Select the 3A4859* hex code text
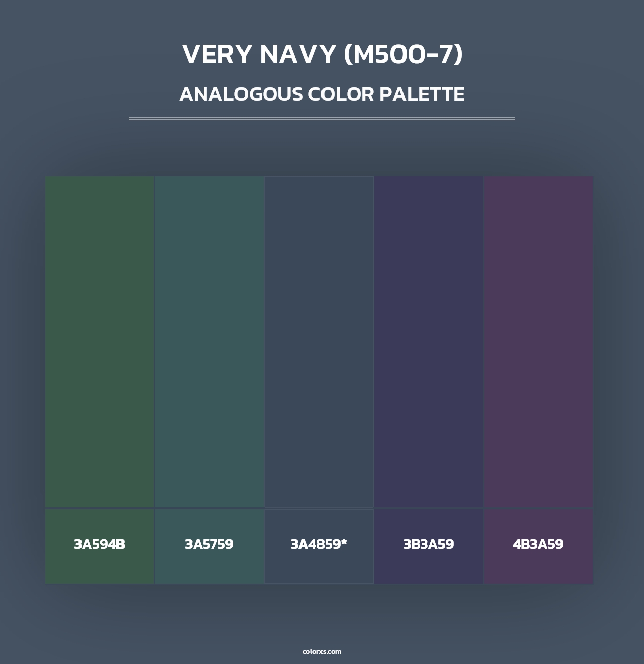644x664 pixels. pyautogui.click(x=319, y=544)
